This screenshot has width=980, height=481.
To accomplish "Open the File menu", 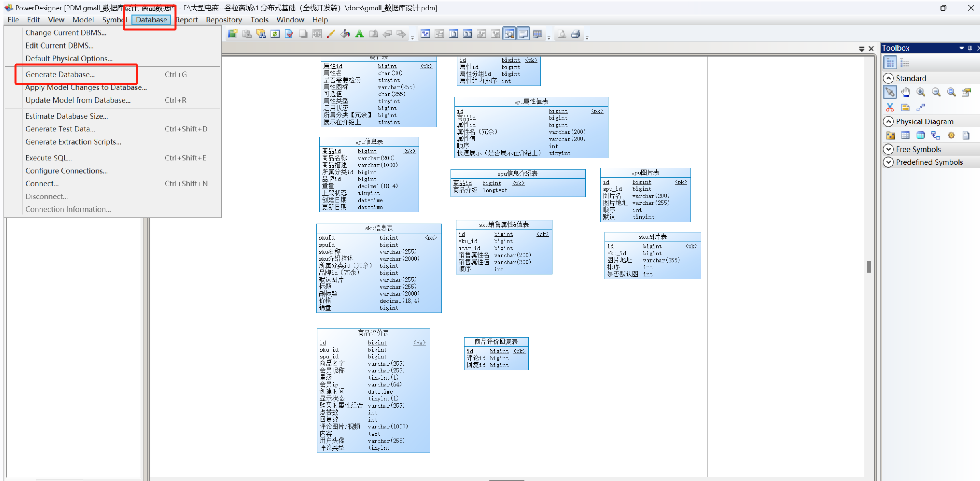I will coord(13,20).
